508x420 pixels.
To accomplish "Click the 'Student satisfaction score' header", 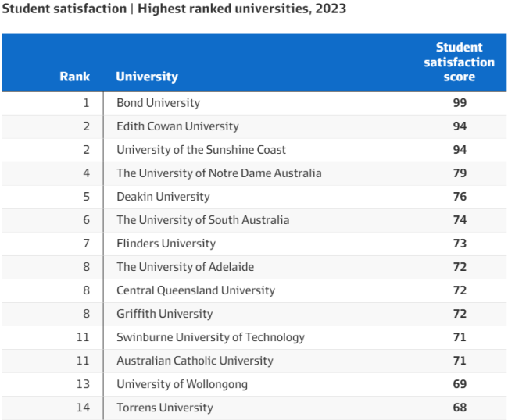I will point(459,62).
